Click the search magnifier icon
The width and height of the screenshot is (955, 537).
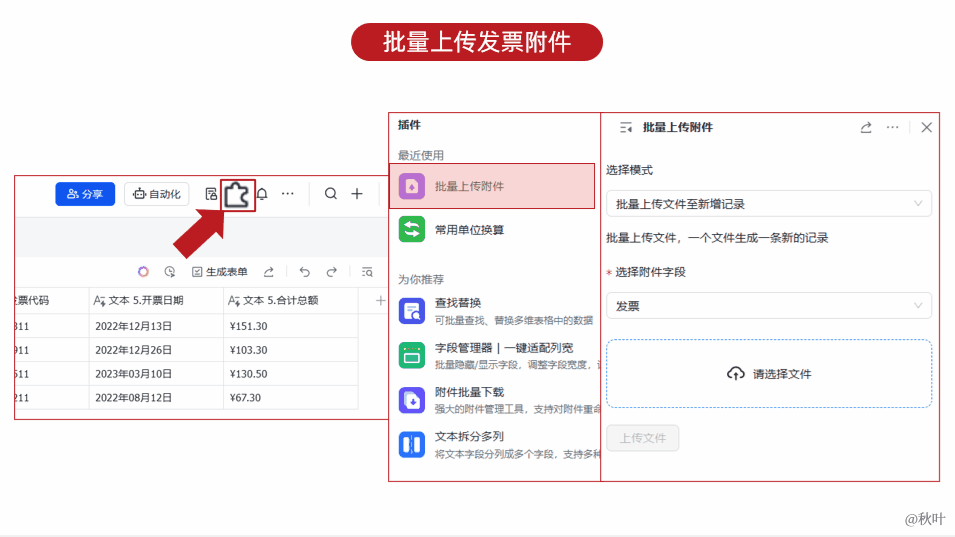(331, 194)
